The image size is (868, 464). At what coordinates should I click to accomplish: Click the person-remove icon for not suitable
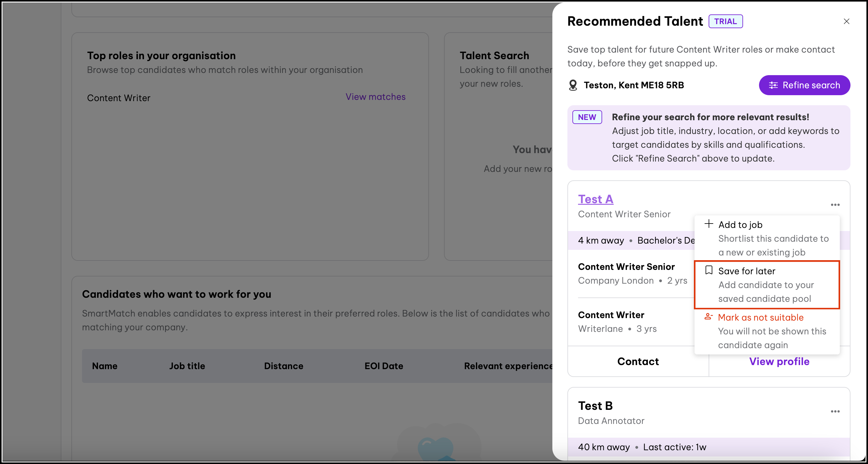pos(708,317)
